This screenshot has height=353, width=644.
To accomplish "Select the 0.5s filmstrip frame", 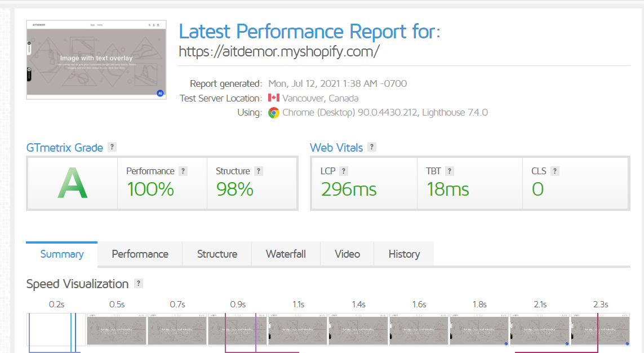I will [x=117, y=329].
